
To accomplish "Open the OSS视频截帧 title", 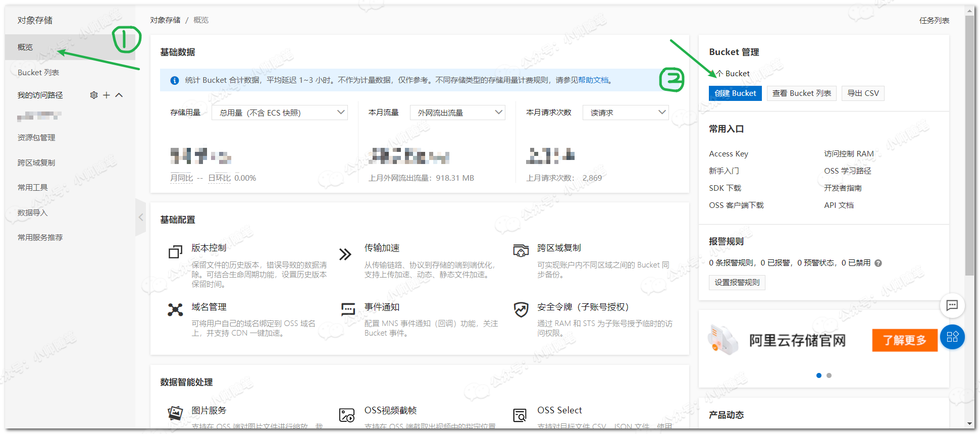I will (390, 410).
